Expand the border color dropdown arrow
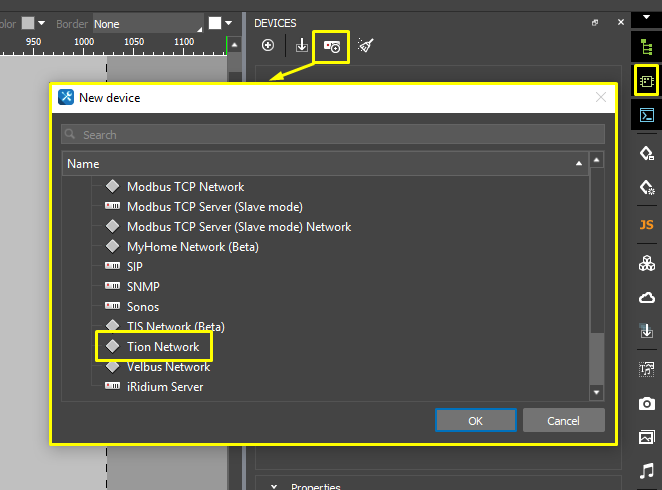Image resolution: width=662 pixels, height=490 pixels. pos(229,23)
